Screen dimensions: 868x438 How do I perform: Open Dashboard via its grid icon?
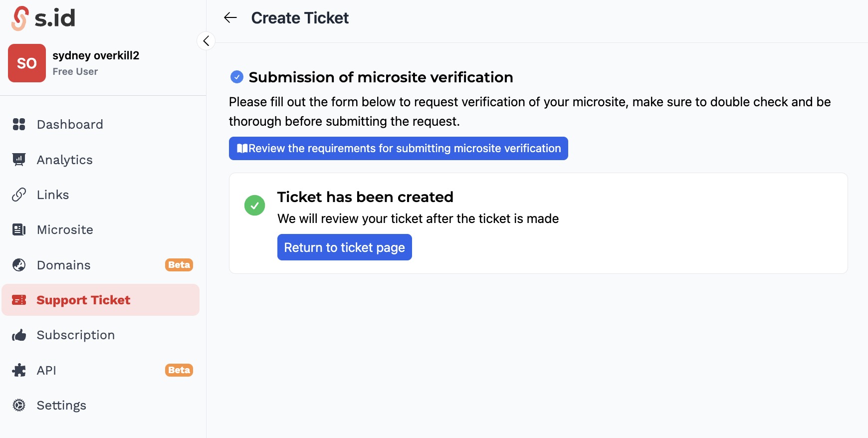point(19,124)
